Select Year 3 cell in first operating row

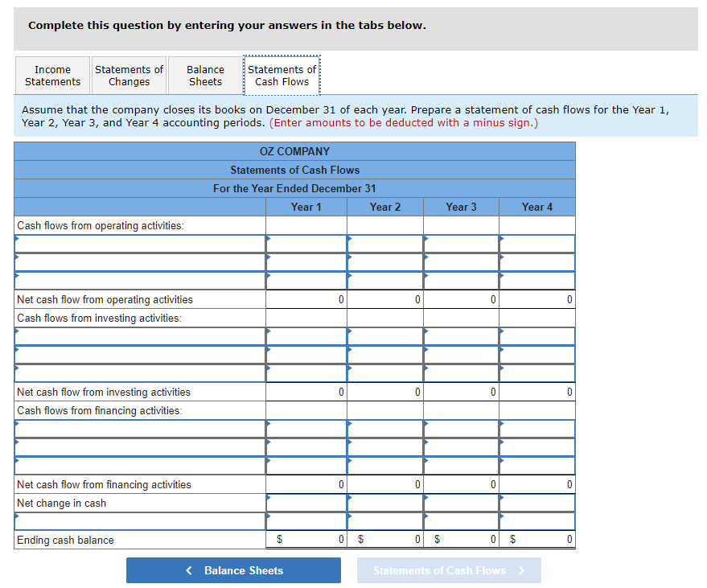461,244
